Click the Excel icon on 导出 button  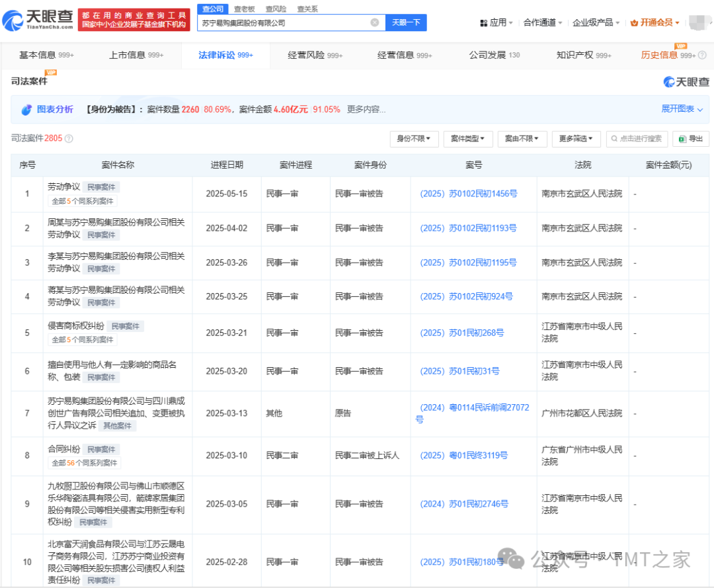pos(682,139)
